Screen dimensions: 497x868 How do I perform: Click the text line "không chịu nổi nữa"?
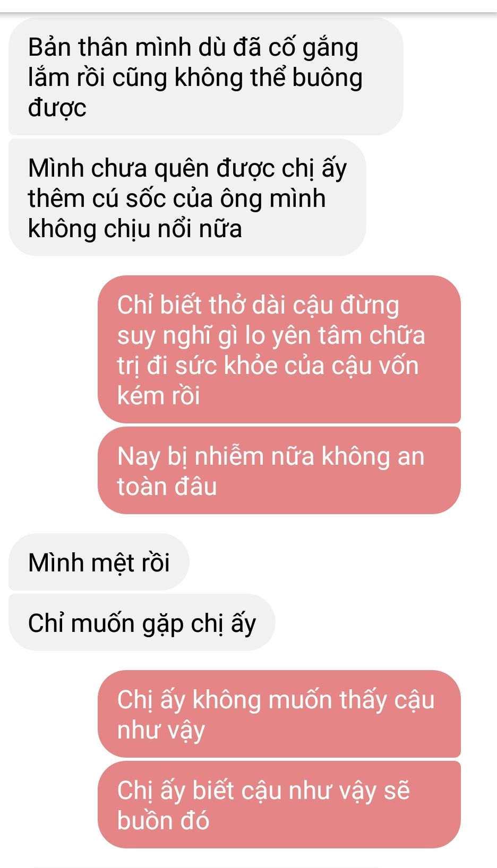click(135, 229)
